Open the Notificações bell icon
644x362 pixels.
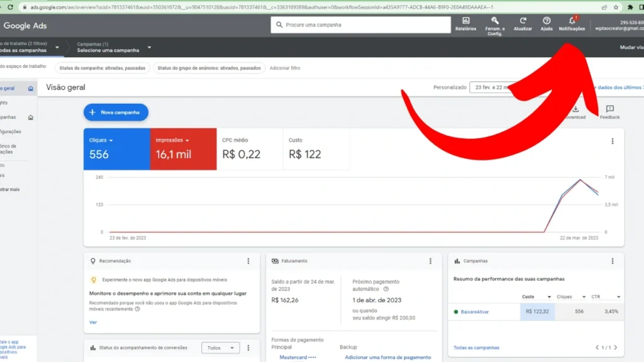572,21
